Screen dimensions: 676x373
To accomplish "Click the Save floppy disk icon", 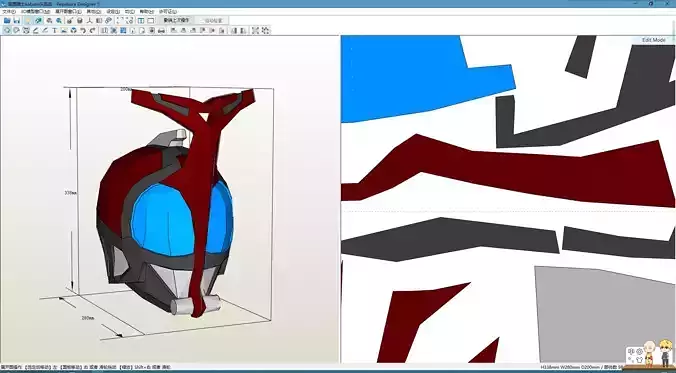I will (17, 20).
